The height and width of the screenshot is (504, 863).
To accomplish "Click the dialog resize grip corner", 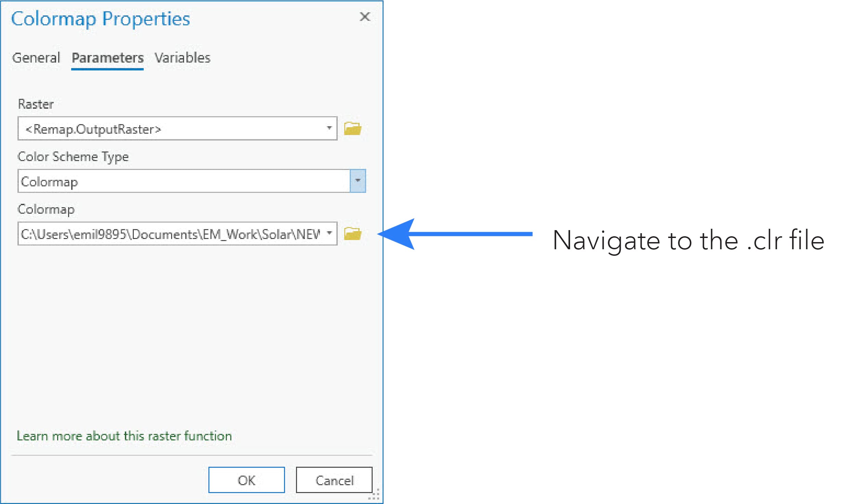I will [x=375, y=495].
